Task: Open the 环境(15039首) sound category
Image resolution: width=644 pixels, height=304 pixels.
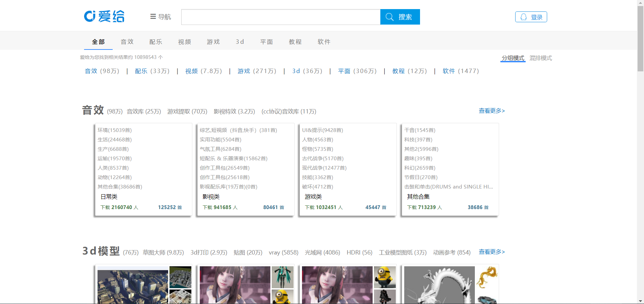Action: [x=114, y=130]
